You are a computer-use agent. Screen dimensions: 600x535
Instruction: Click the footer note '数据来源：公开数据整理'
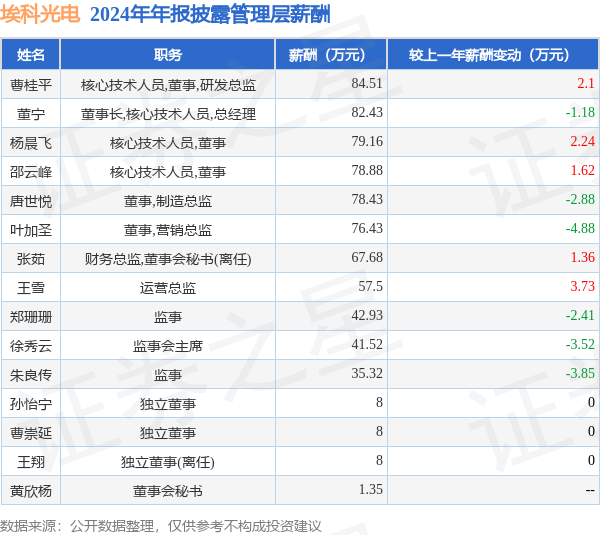(x=77, y=527)
